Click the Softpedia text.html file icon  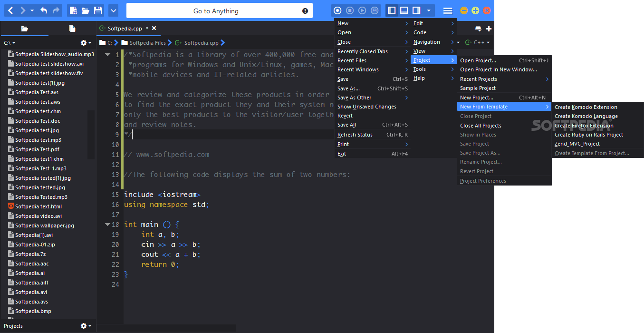point(11,206)
